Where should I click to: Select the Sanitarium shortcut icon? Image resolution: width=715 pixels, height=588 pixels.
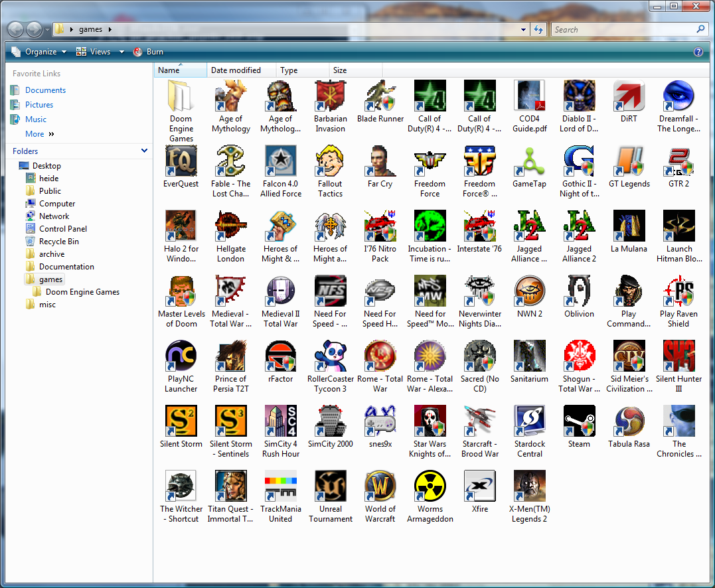(529, 356)
